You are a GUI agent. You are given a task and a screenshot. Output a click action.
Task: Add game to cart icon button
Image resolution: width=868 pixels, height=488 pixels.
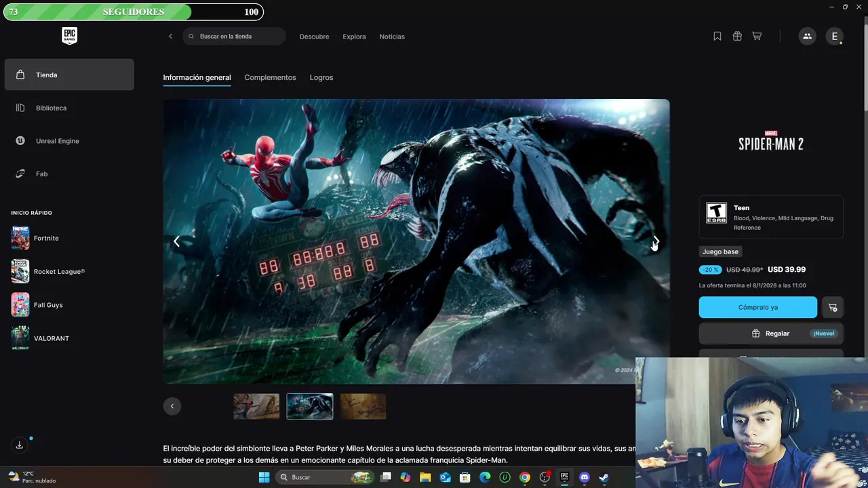[833, 307]
